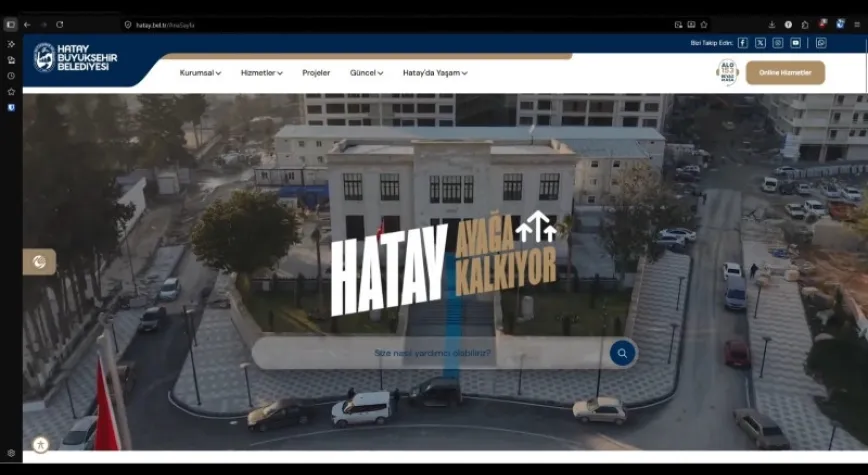Image resolution: width=868 pixels, height=475 pixels.
Task: Open Bookmarks star icon in the sidebar
Action: click(11, 91)
